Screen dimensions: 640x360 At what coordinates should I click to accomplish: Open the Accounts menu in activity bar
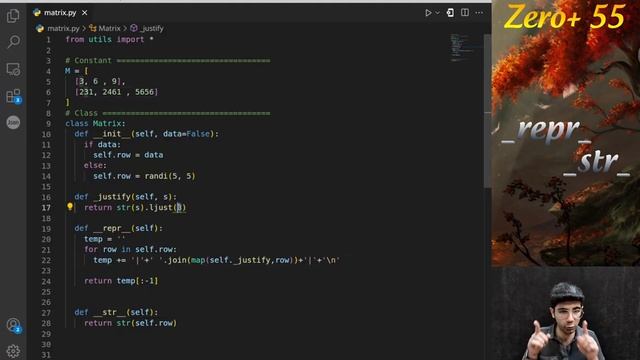(13, 325)
